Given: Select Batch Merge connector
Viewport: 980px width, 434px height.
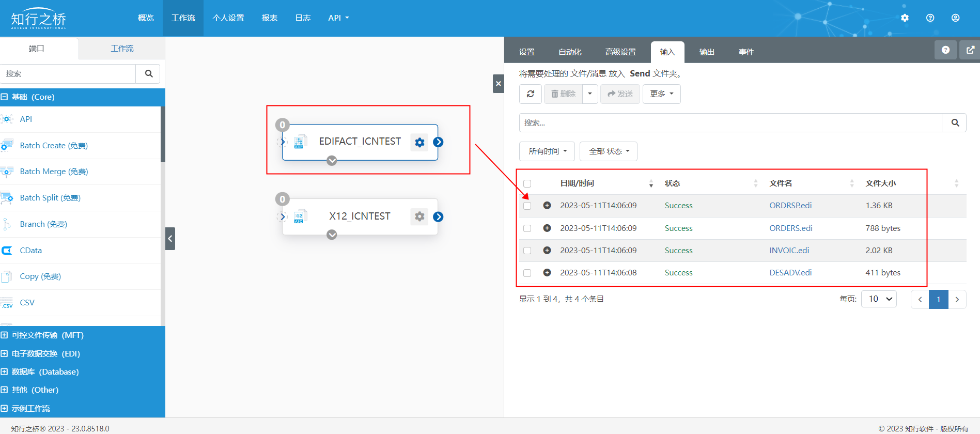Looking at the screenshot, I should pyautogui.click(x=80, y=172).
